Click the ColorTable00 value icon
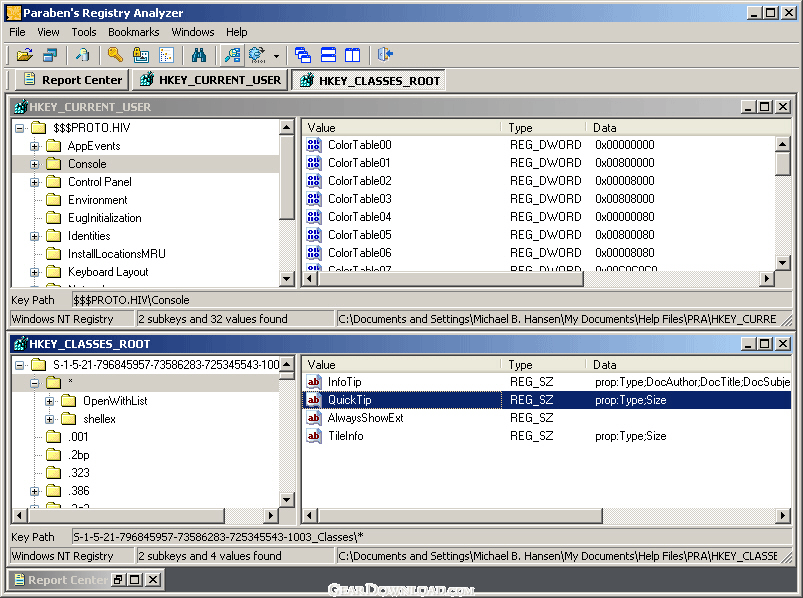The image size is (803, 598). coord(314,145)
